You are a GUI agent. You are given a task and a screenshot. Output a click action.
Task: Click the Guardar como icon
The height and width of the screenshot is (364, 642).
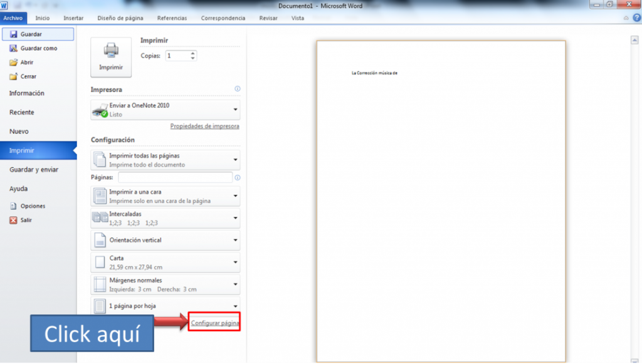14,48
